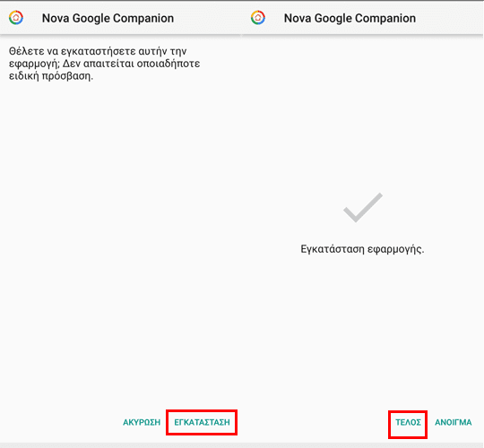This screenshot has height=448, width=484.
Task: Finish by tapping ΤΕΛΟΣ
Action: (x=408, y=422)
